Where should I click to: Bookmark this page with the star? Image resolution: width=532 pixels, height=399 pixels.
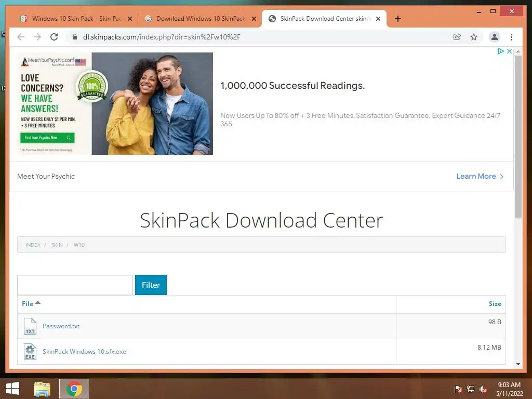(474, 37)
